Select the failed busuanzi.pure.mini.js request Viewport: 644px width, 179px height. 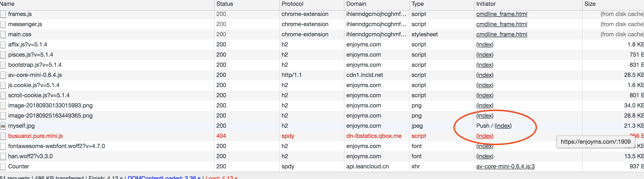point(36,136)
